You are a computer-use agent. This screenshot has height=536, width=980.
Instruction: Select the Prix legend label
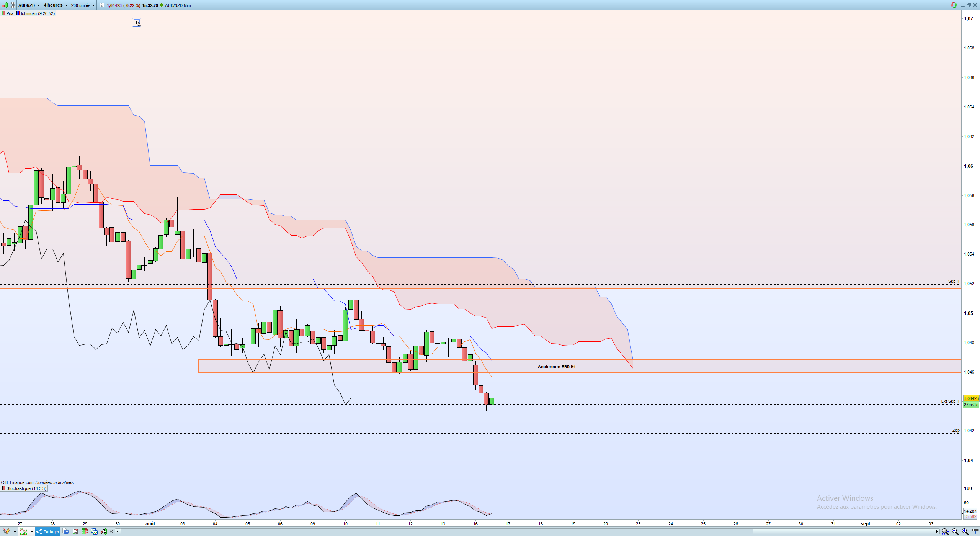[x=8, y=13]
